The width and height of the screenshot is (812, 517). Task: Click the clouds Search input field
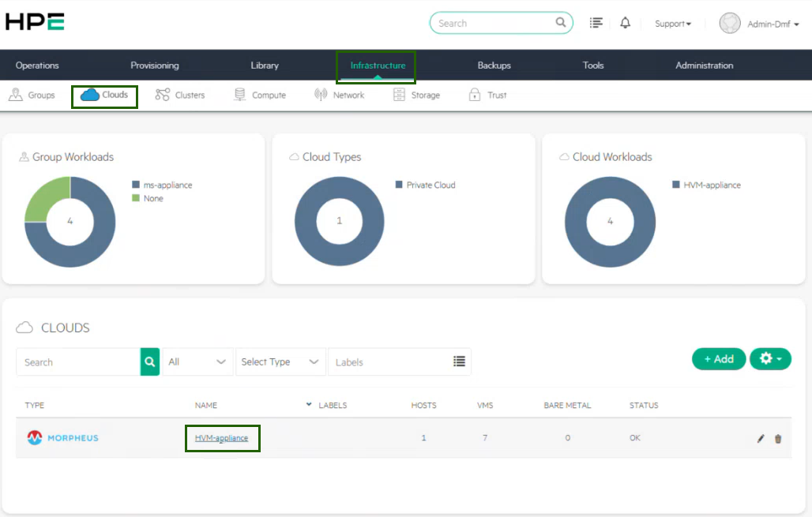(78, 362)
